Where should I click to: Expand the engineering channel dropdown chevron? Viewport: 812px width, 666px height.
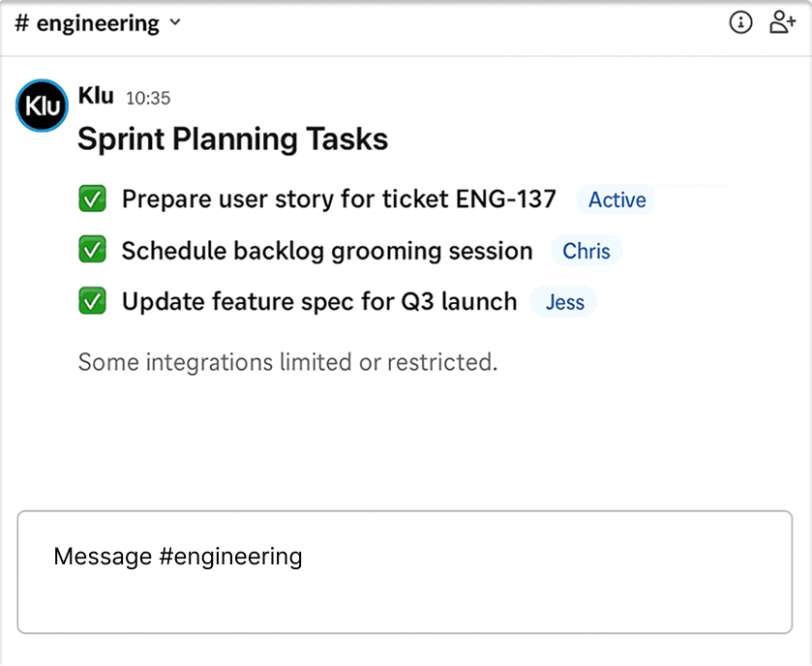click(175, 22)
